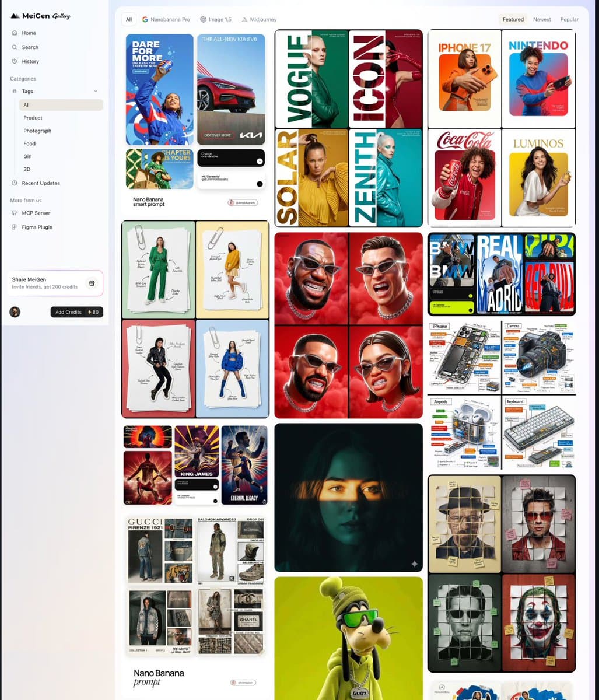This screenshot has width=599, height=700.
Task: Click the Add Credits button
Action: [68, 312]
